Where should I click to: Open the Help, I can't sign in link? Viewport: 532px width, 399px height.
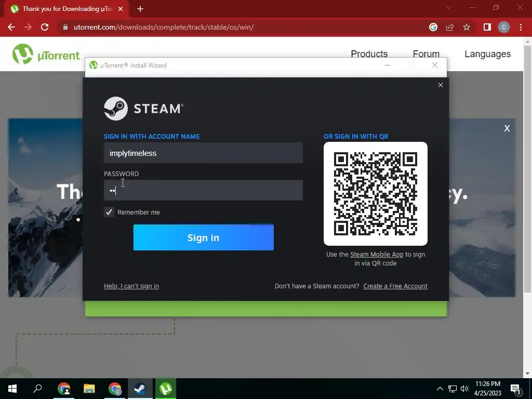tap(131, 286)
